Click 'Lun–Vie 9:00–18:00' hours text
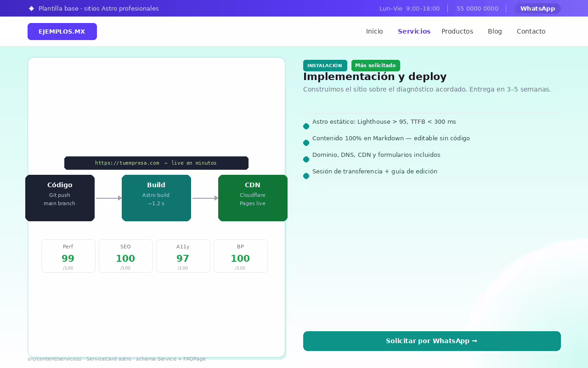588x368 pixels. pyautogui.click(x=409, y=8)
